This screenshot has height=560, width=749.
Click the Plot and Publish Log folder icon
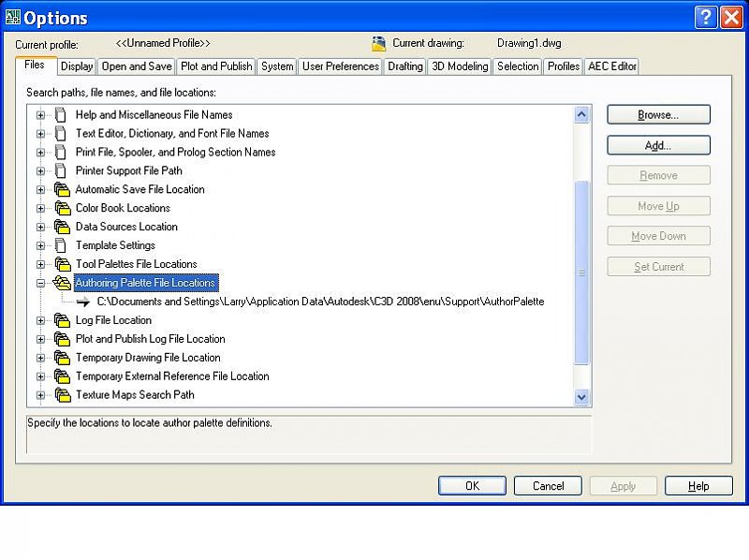click(x=62, y=339)
